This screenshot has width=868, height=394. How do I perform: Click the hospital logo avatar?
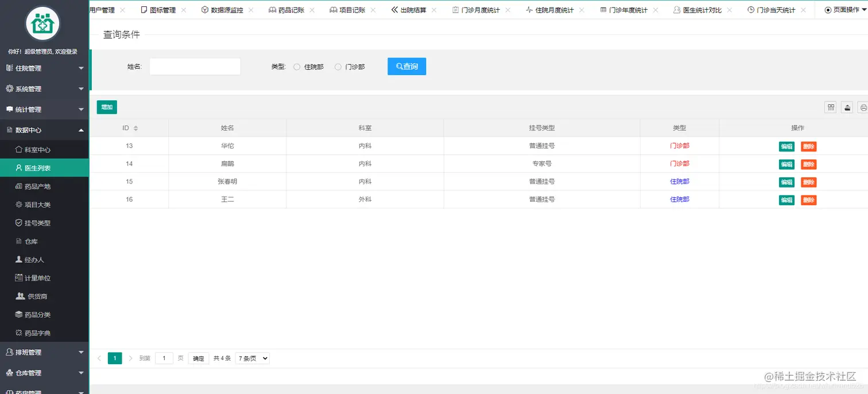click(x=43, y=24)
